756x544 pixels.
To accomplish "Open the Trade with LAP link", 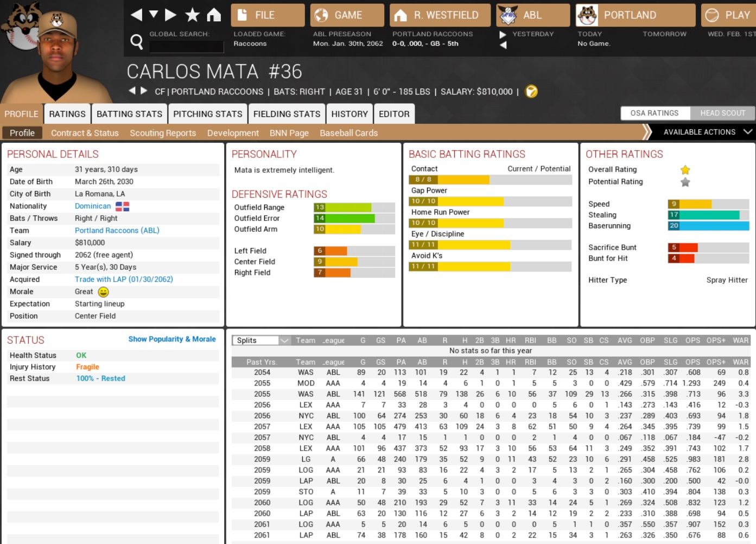I will pos(124,280).
